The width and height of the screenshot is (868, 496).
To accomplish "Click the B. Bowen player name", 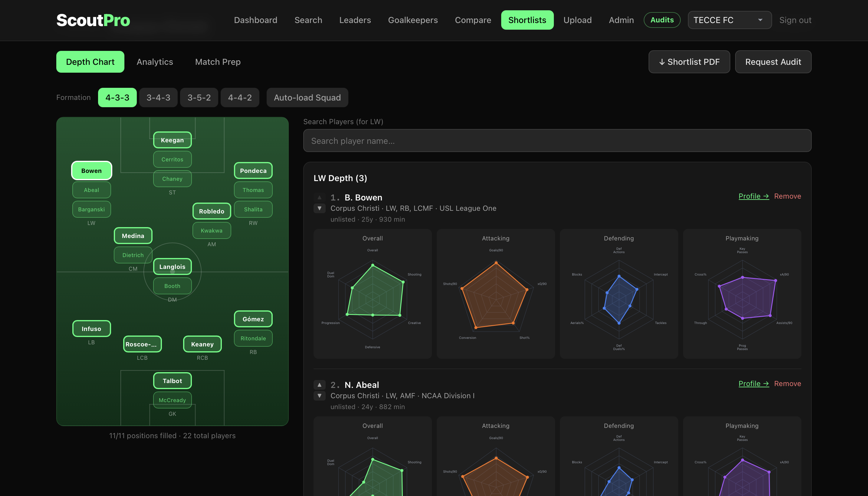I will (x=363, y=197).
